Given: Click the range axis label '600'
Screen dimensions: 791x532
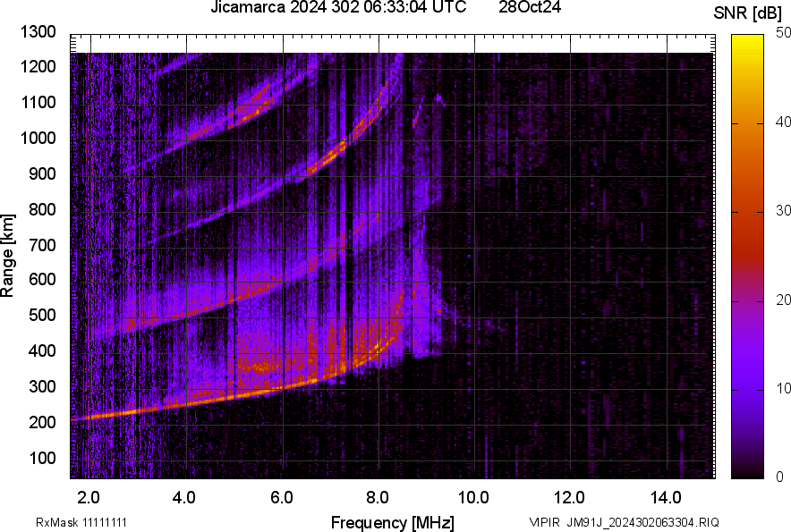Looking at the screenshot, I should coord(42,280).
